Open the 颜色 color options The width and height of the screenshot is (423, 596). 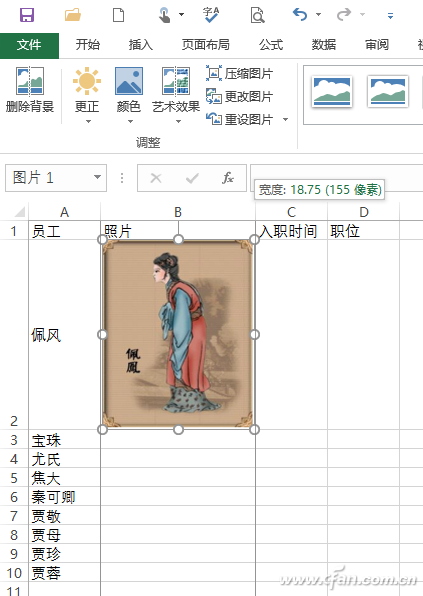129,95
